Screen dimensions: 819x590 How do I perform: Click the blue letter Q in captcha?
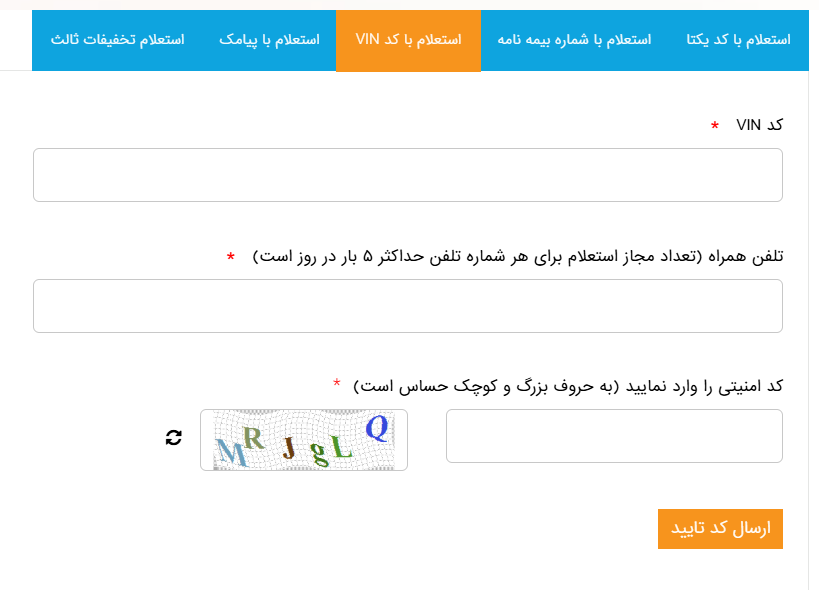376,429
